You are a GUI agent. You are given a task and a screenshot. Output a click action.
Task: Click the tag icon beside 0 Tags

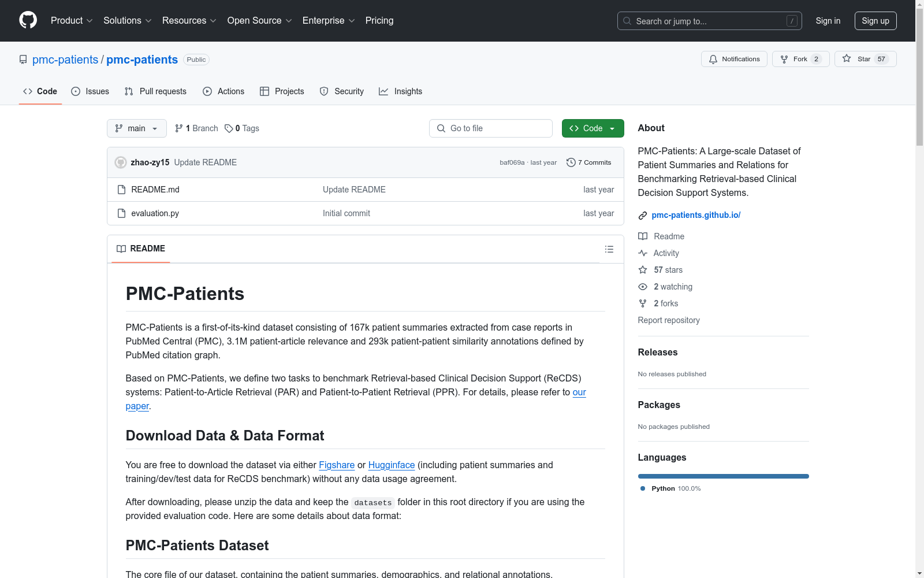(x=229, y=128)
